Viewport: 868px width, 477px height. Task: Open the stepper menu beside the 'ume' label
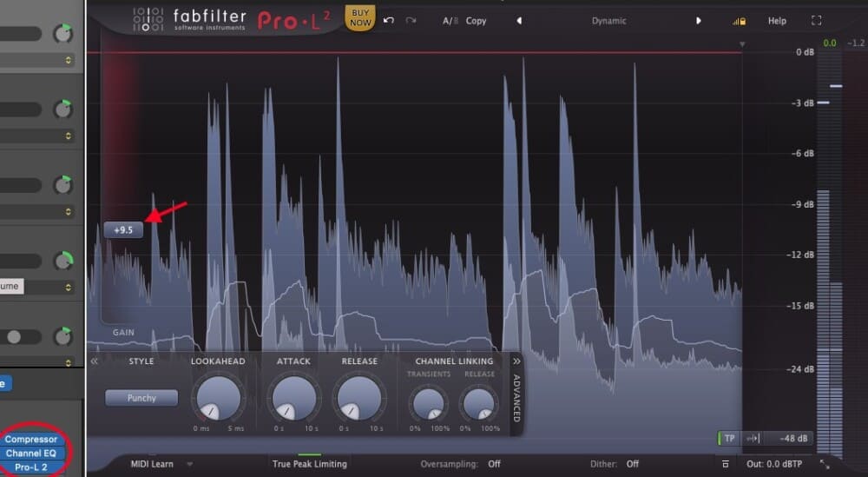pos(68,287)
